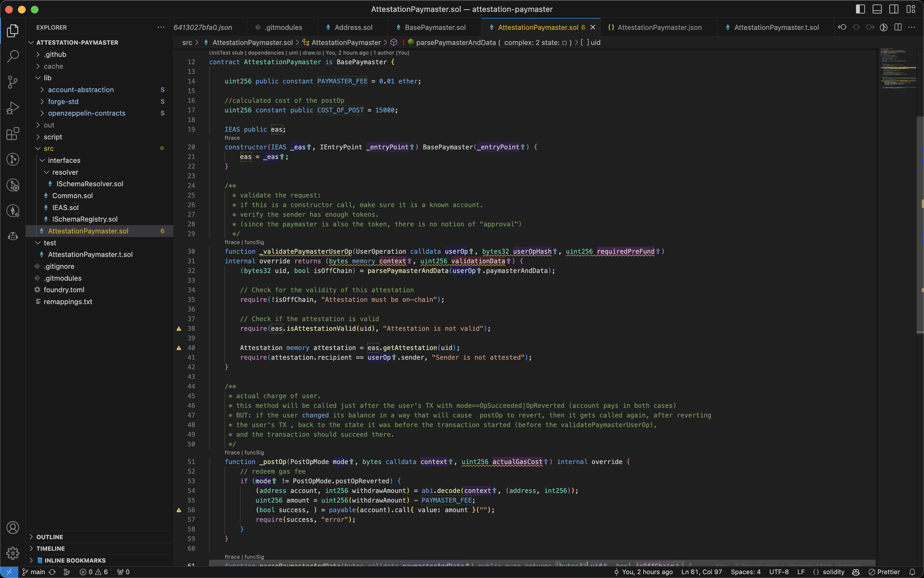Open previous revision with the GitLens arrow icon
The width and height of the screenshot is (924, 578).
point(842,27)
